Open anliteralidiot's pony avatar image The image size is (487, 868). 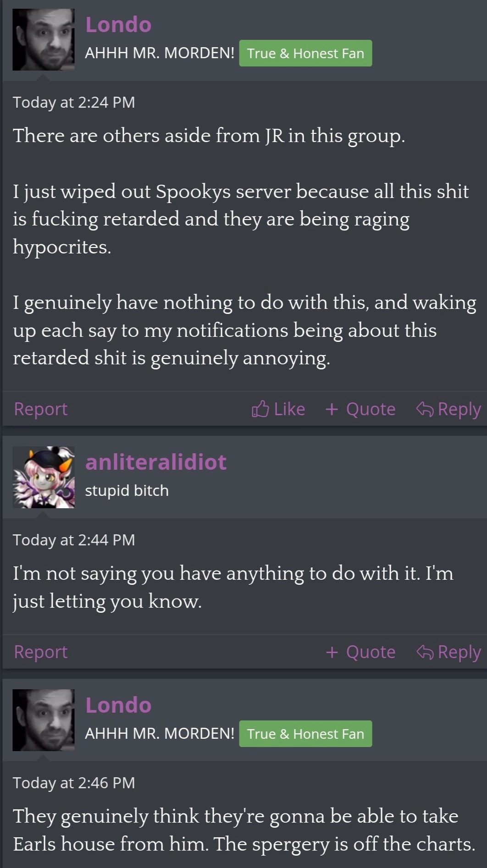tap(44, 477)
